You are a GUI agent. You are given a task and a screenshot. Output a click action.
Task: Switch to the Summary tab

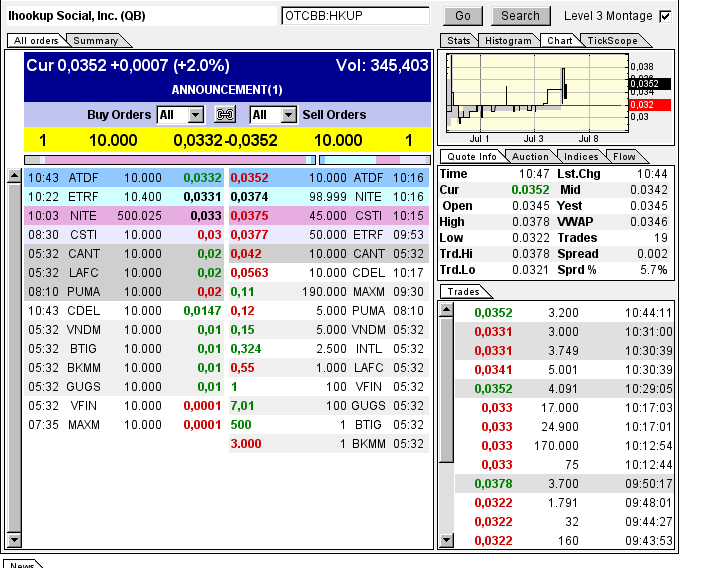click(96, 40)
